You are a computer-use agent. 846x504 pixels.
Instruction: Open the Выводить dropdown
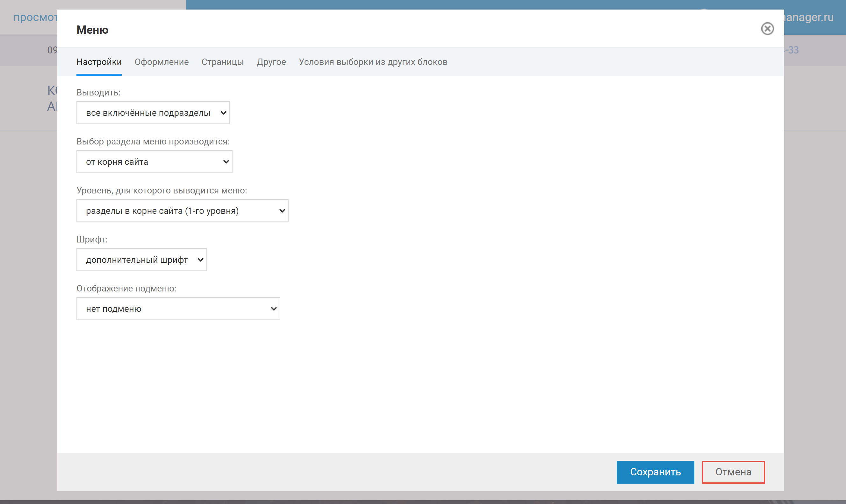(153, 113)
